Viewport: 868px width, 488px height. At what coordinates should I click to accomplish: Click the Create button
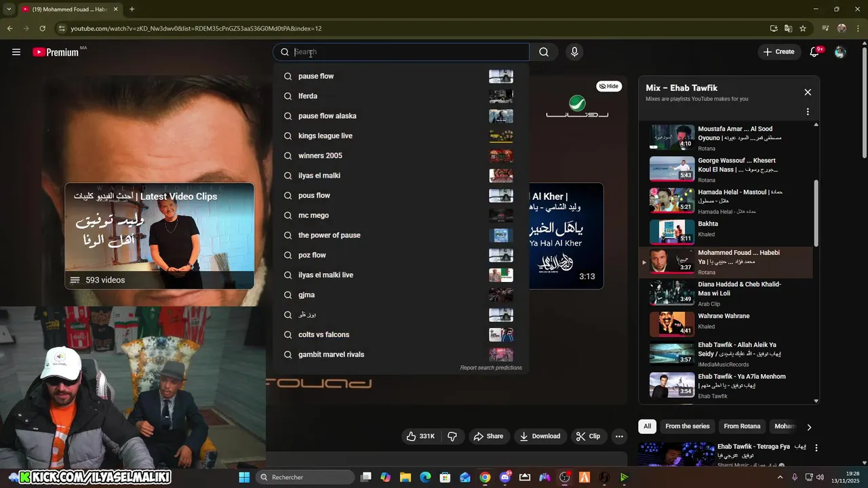pyautogui.click(x=778, y=52)
